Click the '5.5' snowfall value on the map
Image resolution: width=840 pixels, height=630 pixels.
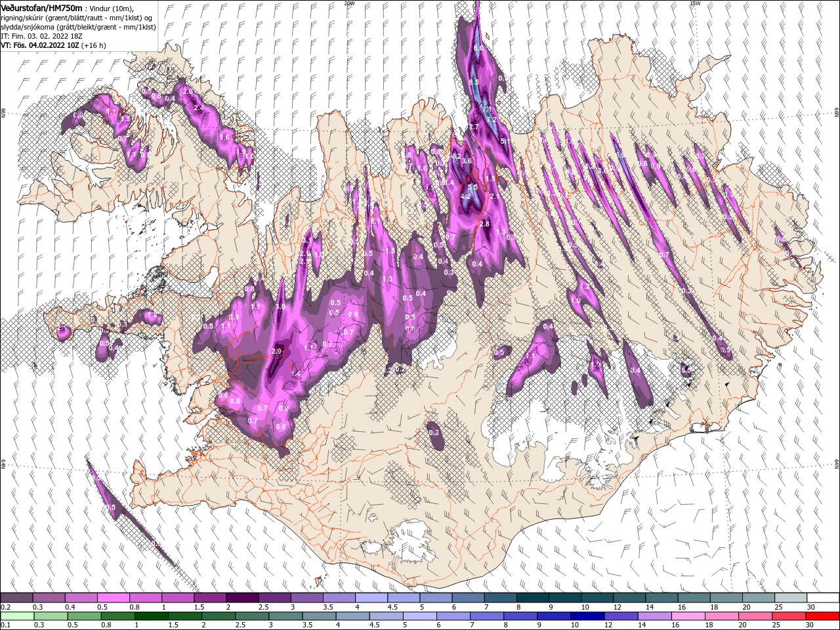471,187
